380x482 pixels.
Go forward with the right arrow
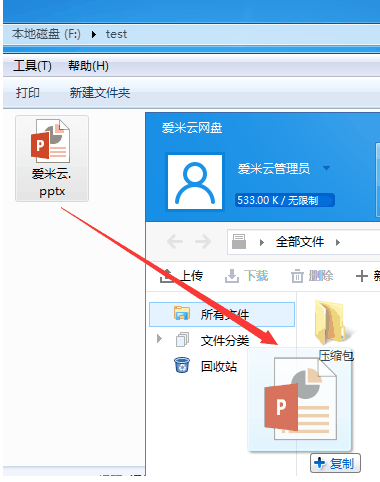point(203,241)
